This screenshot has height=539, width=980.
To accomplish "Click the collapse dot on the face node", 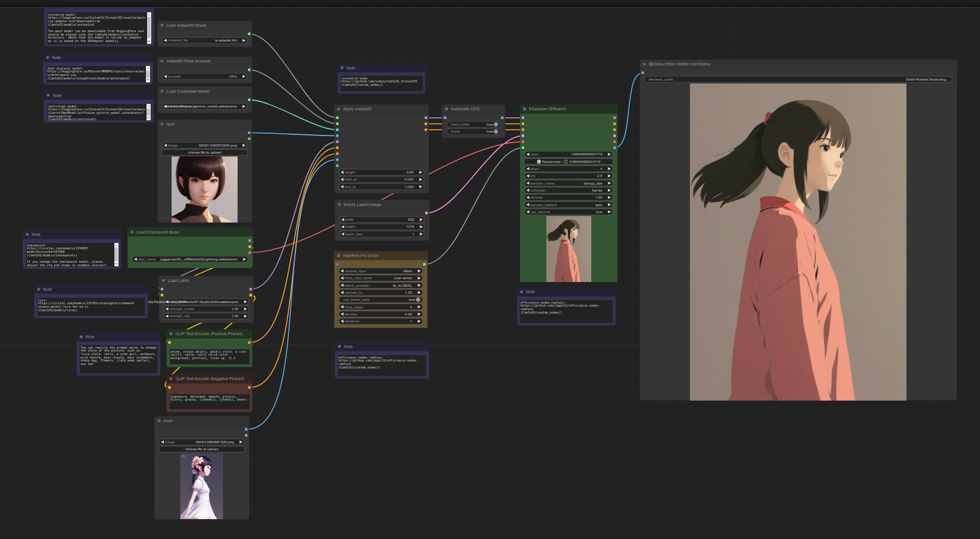I will tap(162, 124).
